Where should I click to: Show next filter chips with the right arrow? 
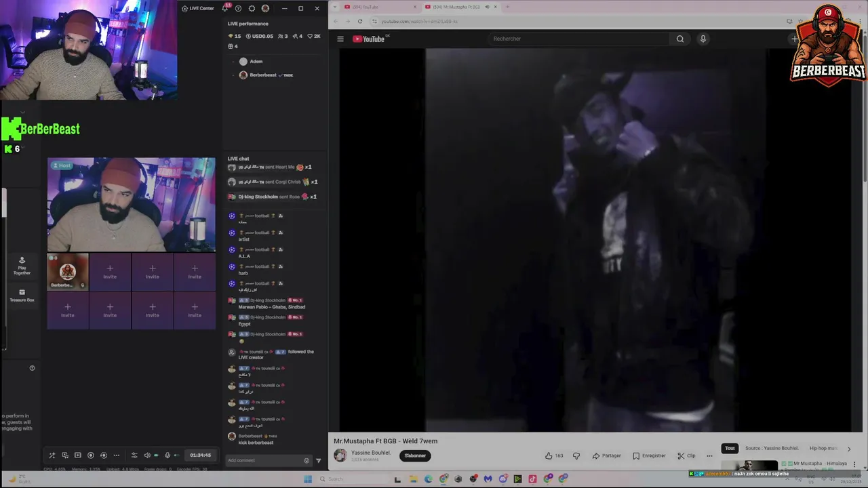pyautogui.click(x=848, y=449)
